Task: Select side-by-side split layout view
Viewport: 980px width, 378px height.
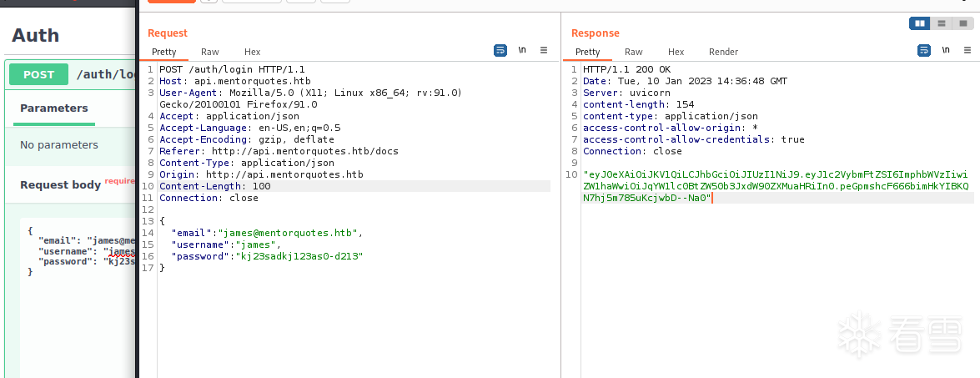Action: point(920,23)
